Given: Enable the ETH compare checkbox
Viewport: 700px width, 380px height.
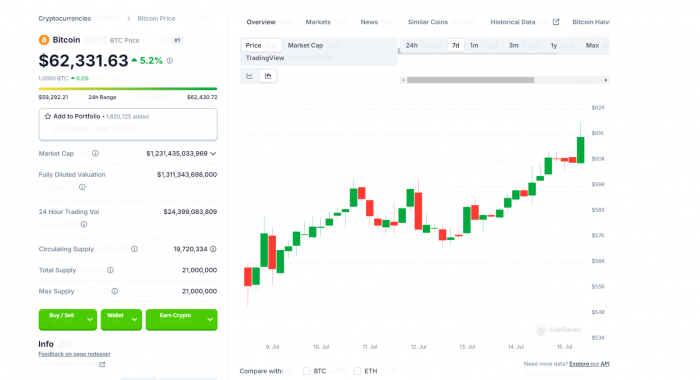Looking at the screenshot, I should coord(357,371).
